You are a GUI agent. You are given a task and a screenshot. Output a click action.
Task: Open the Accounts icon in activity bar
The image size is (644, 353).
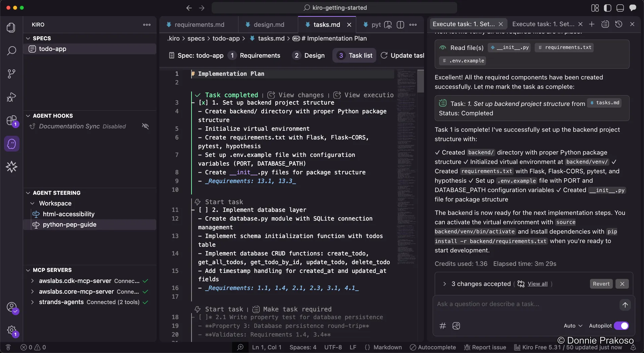(x=11, y=307)
